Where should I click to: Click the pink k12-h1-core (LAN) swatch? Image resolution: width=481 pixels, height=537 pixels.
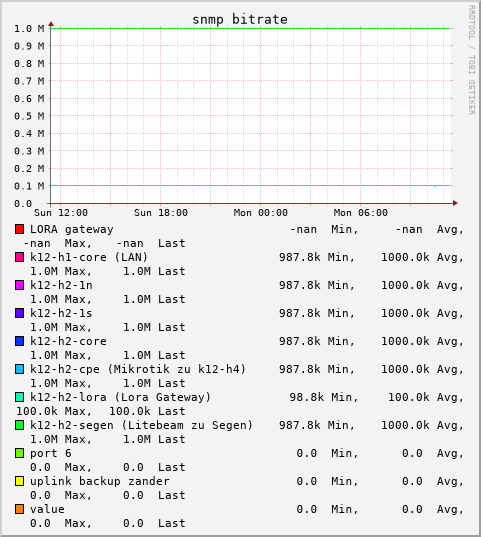pos(20,257)
